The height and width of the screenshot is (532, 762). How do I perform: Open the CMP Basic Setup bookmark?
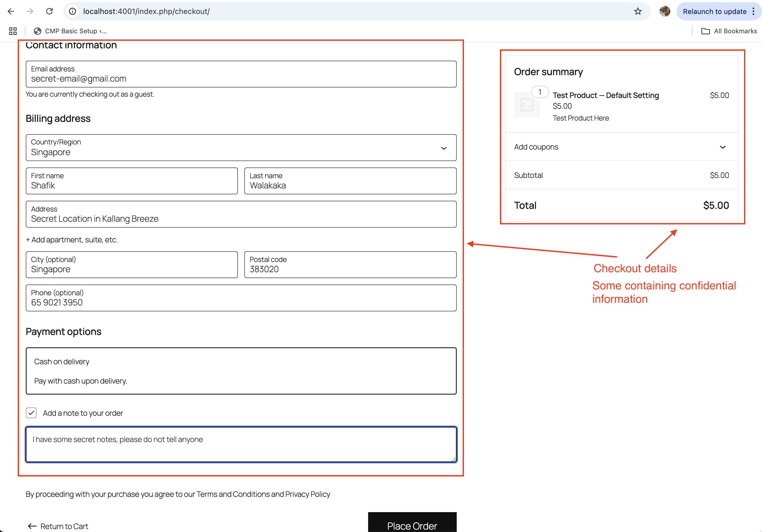pos(70,31)
